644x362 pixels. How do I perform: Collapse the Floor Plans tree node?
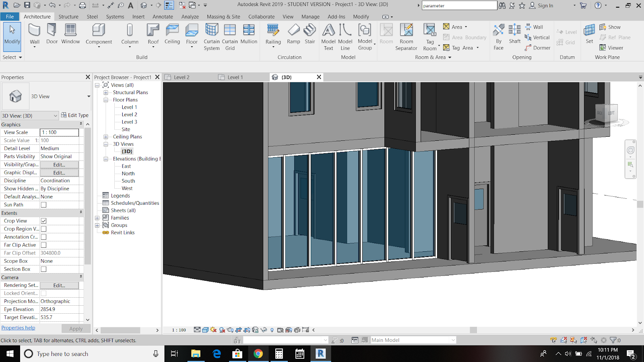(106, 100)
